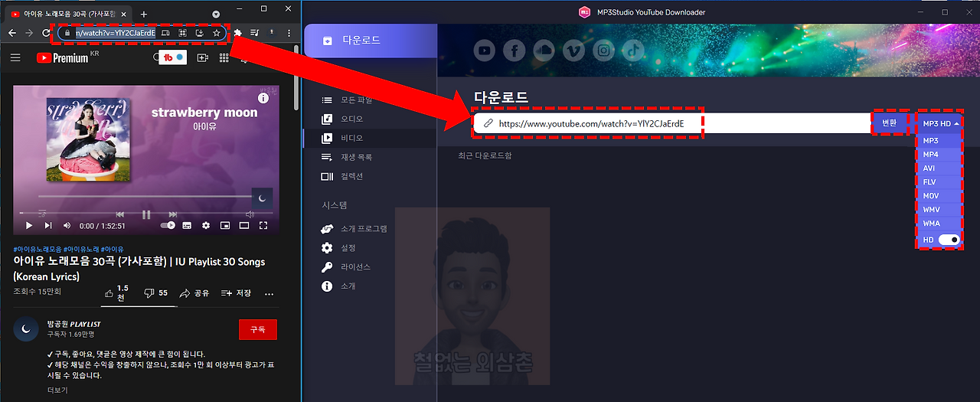Screen dimensions: 980x402
Task: Subscribe with the red 구독 button
Action: click(258, 329)
